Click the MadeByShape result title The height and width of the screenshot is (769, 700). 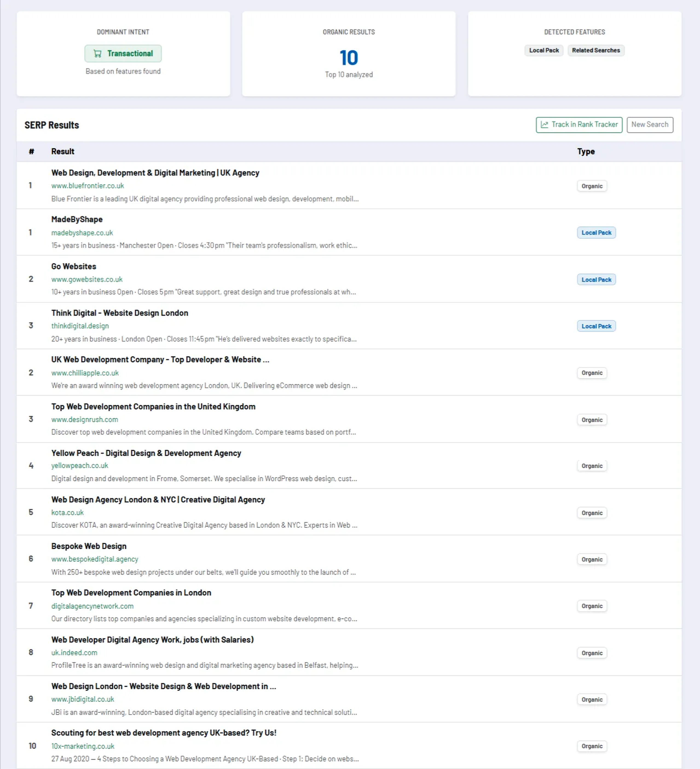77,219
